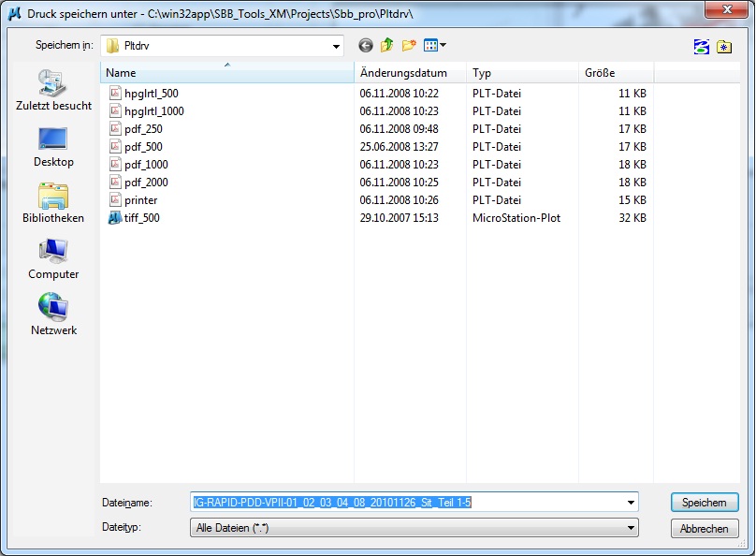Open the view menu icon
The image size is (756, 556).
pyautogui.click(x=435, y=45)
